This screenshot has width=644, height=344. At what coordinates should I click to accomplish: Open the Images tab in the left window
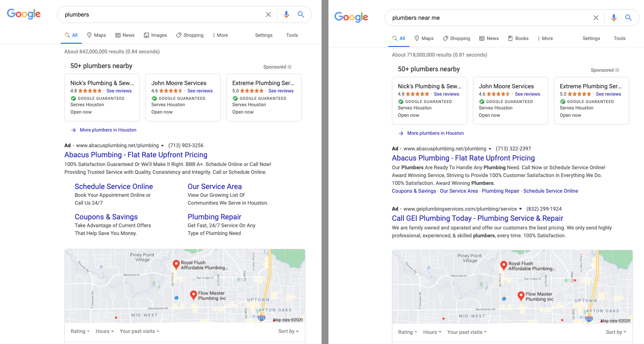click(155, 35)
